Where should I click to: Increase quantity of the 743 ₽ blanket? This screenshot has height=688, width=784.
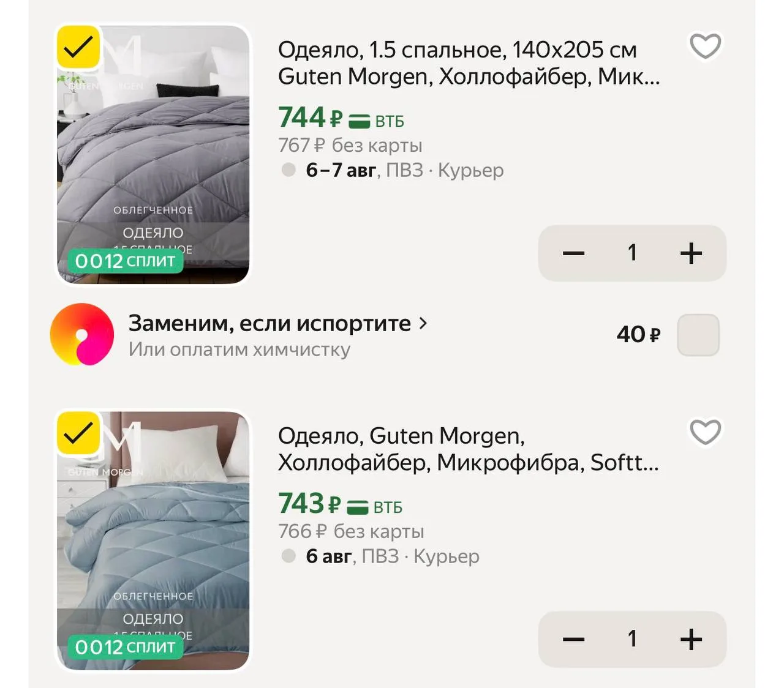[x=691, y=639]
